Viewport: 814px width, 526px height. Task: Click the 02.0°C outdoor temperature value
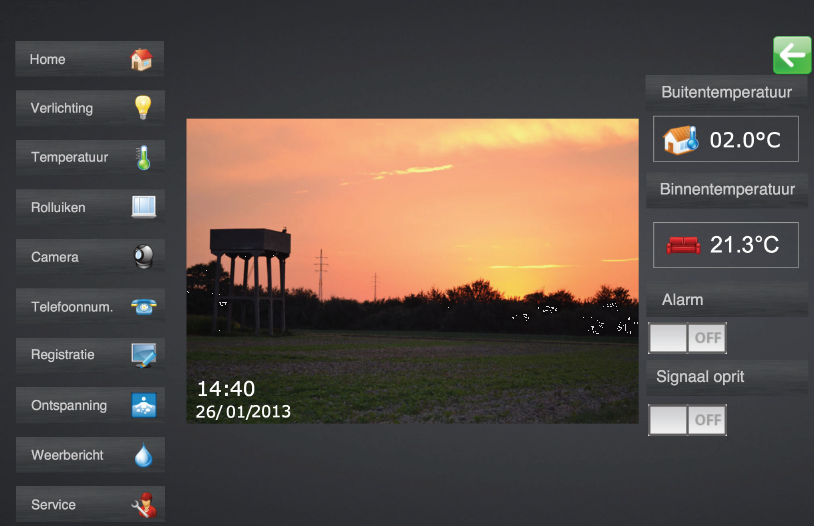pos(745,140)
